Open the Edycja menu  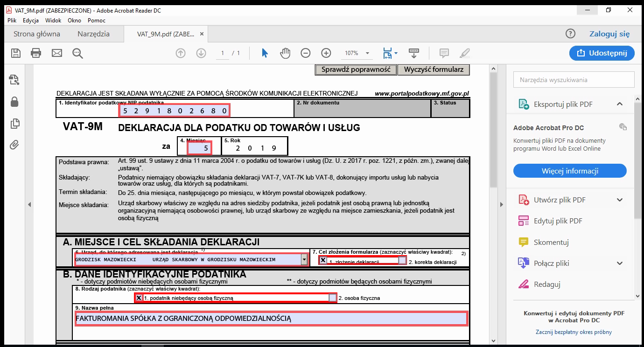[x=31, y=21]
